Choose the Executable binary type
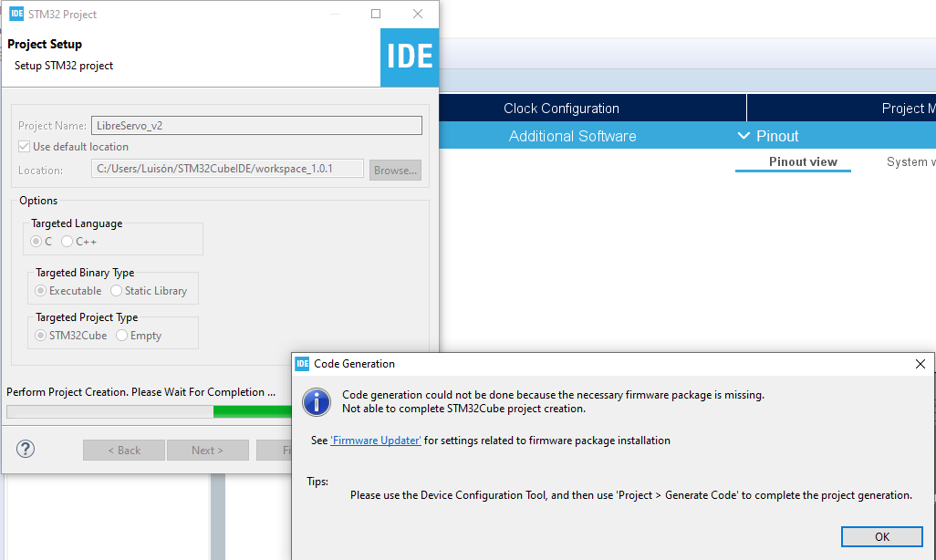Viewport: 936px width, 560px height. (x=40, y=291)
